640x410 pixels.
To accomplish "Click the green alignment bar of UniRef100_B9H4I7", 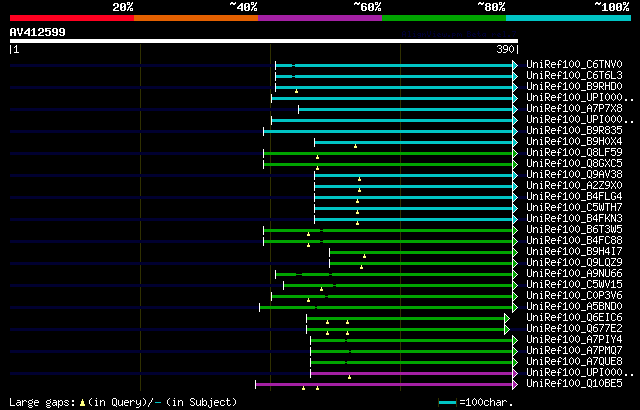I will pyautogui.click(x=424, y=253).
